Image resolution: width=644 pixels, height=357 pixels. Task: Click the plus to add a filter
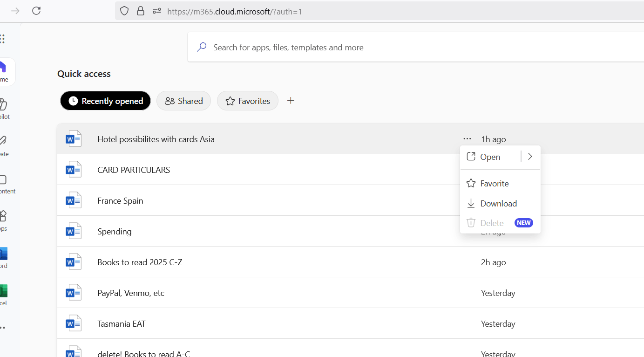click(291, 100)
